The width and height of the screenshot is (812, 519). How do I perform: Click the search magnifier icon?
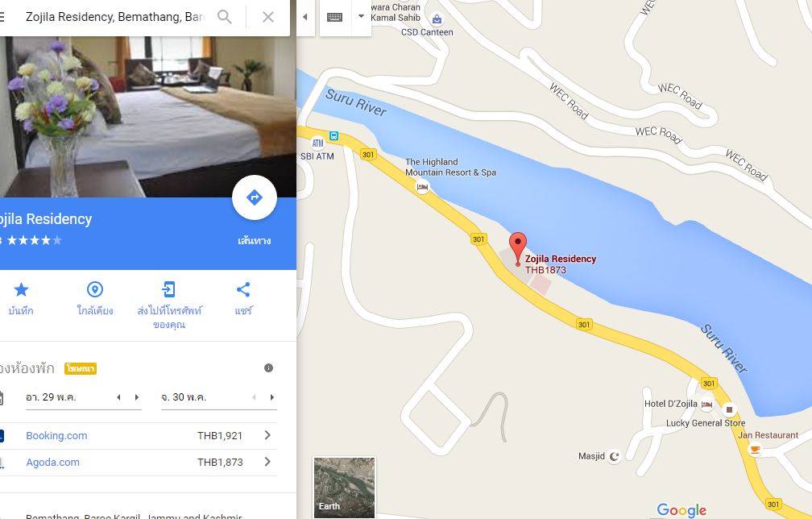(x=224, y=17)
